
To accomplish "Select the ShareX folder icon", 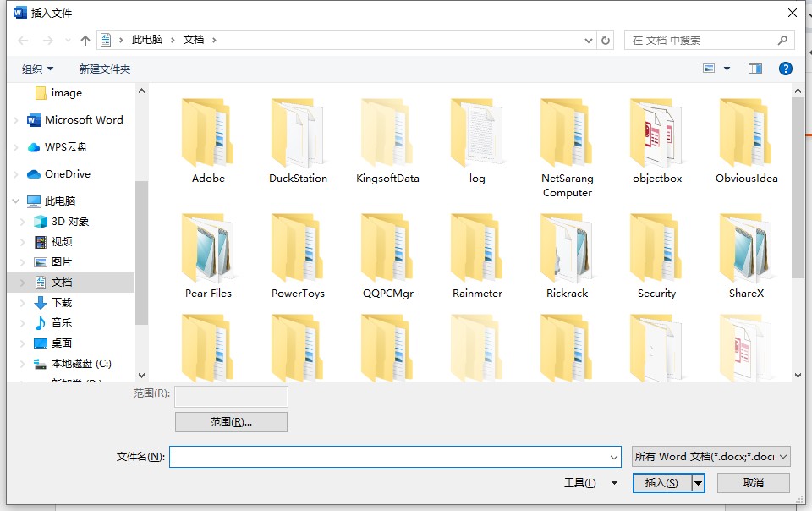I will pyautogui.click(x=745, y=250).
